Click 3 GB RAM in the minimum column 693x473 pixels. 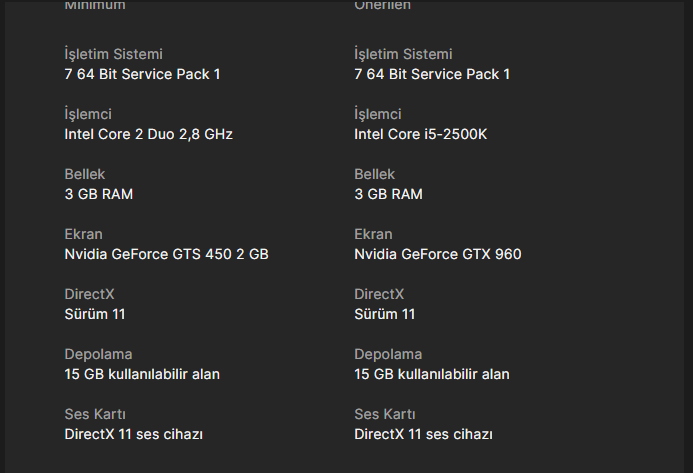click(x=99, y=194)
